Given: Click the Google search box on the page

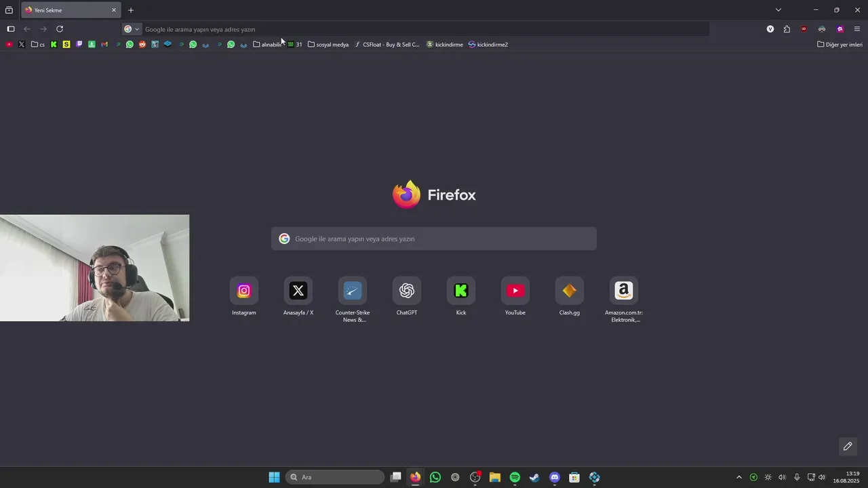Looking at the screenshot, I should point(434,239).
